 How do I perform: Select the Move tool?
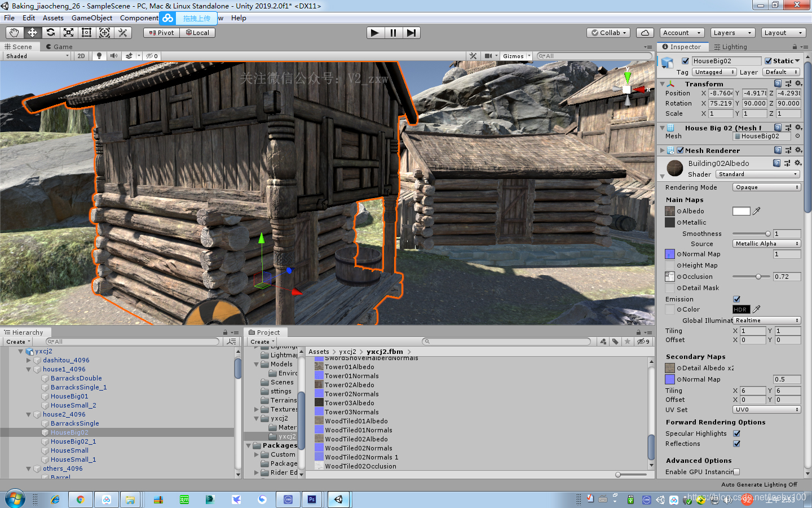32,33
